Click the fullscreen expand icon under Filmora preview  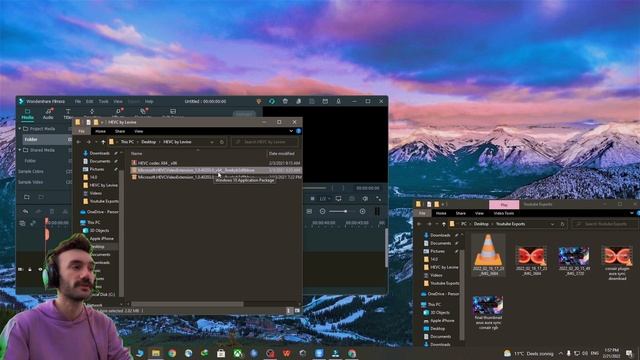pyautogui.click(x=378, y=199)
